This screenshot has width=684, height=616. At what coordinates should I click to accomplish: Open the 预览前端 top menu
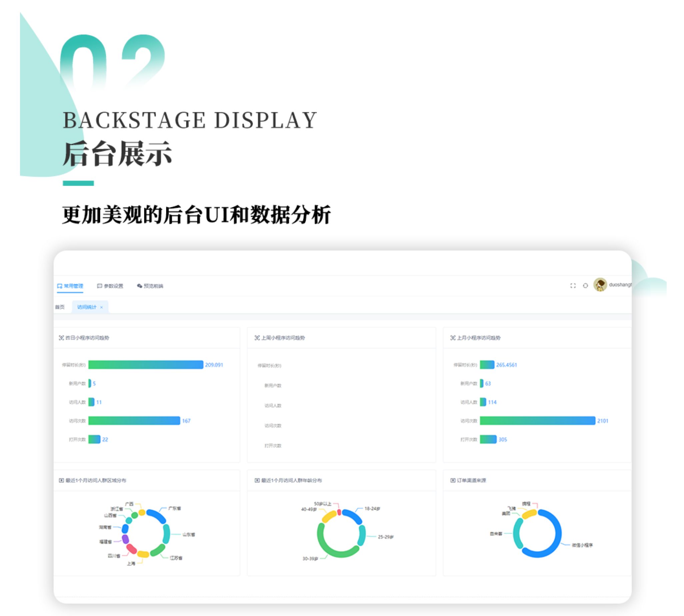pyautogui.click(x=150, y=286)
